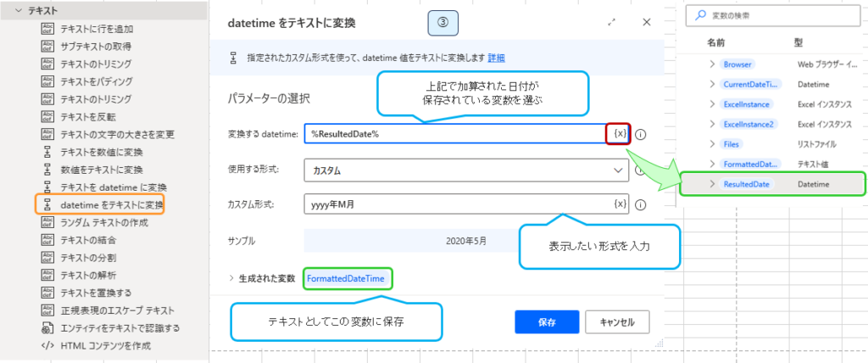868x363 pixels.
Task: Expand the FormattedDateTime variable in the list
Action: [712, 164]
